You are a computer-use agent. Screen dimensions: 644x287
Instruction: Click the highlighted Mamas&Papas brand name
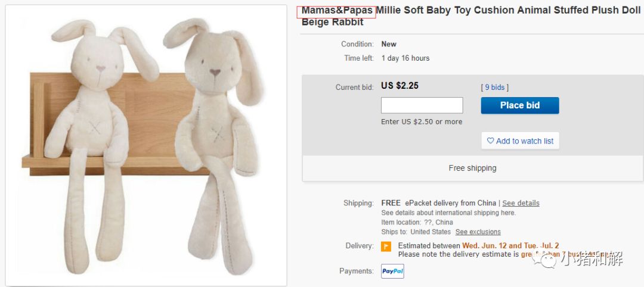(337, 11)
